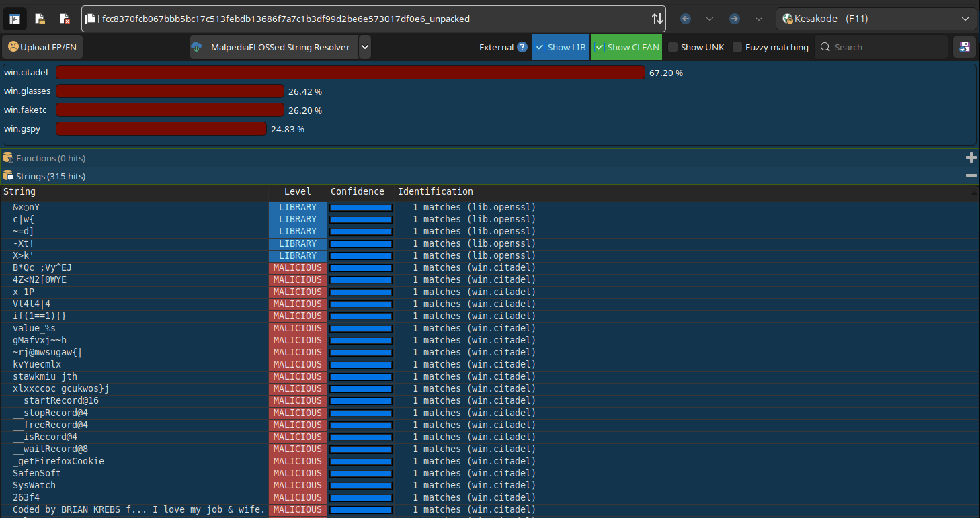Click the win.citadel 67.20% match bar
980x518 pixels.
(350, 72)
